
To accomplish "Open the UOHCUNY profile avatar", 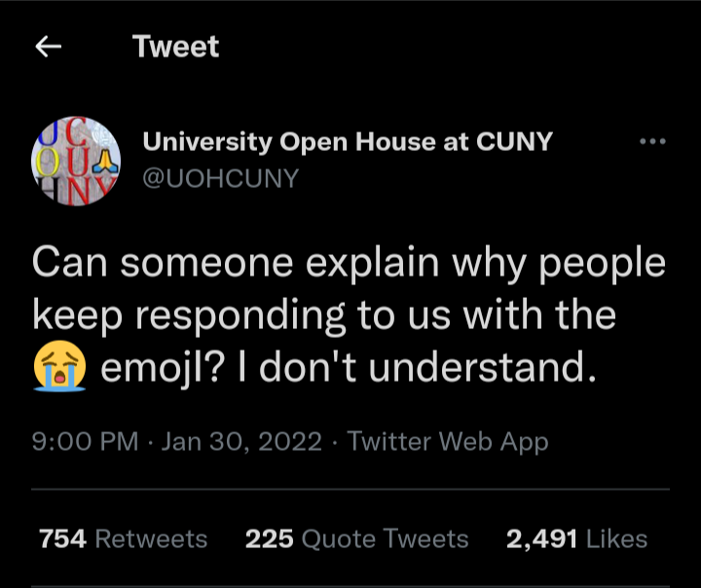I will tap(77, 161).
